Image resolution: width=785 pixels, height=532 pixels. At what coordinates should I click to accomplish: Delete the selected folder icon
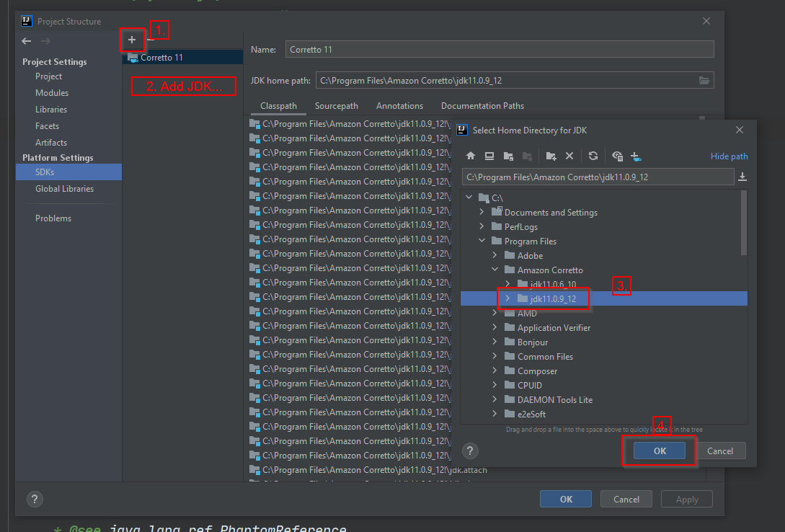click(569, 156)
